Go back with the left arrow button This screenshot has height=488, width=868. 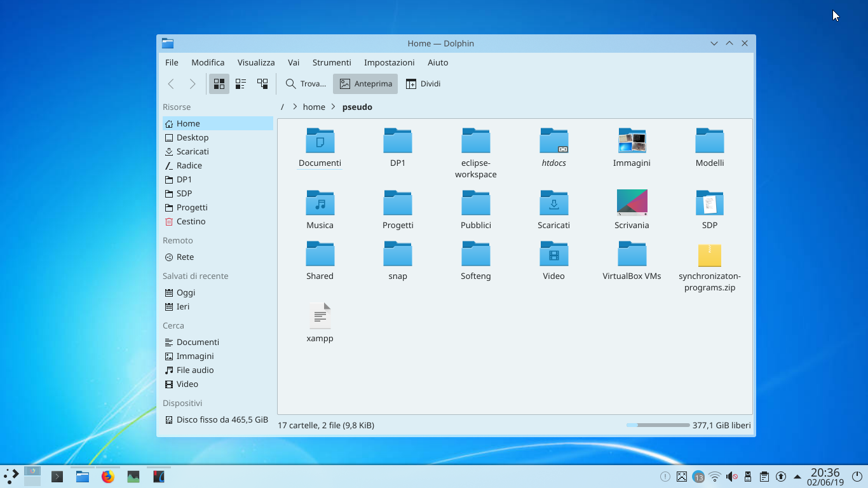(171, 84)
